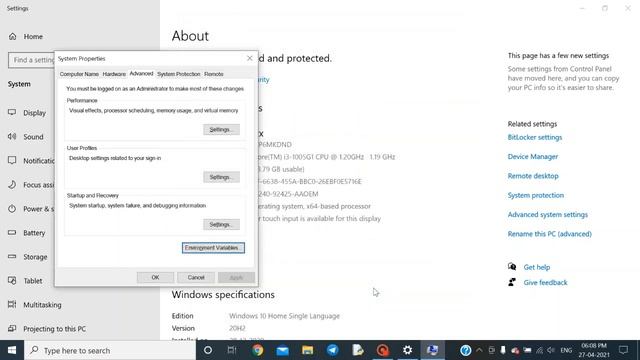Confirm System Properties with OK

tap(155, 278)
